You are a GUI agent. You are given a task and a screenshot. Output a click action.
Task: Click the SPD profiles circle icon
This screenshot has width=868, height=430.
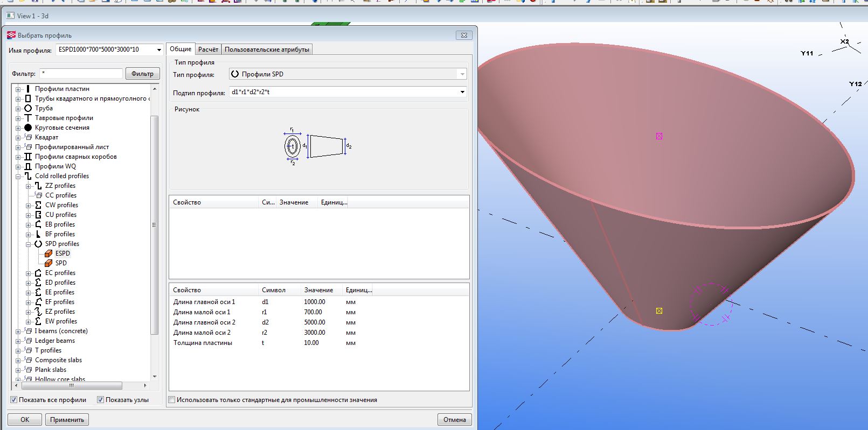[38, 244]
